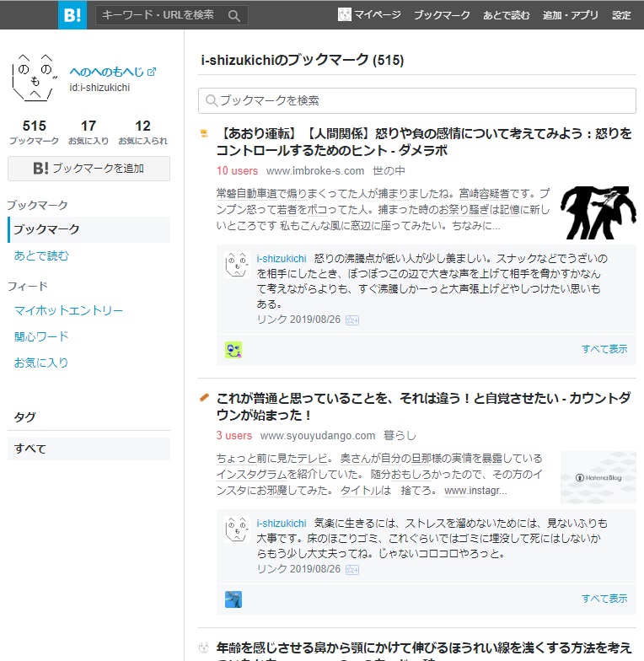Click 3 users count link
644x661 pixels.
(x=234, y=435)
